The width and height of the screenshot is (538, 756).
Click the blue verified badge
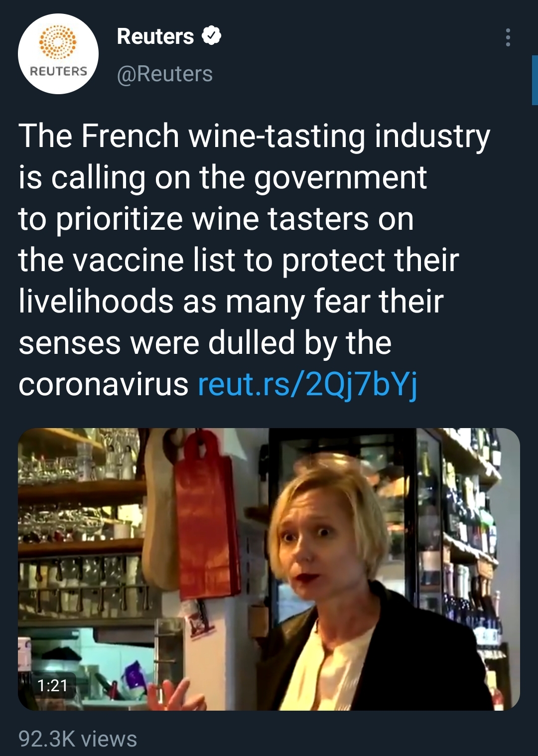[212, 36]
